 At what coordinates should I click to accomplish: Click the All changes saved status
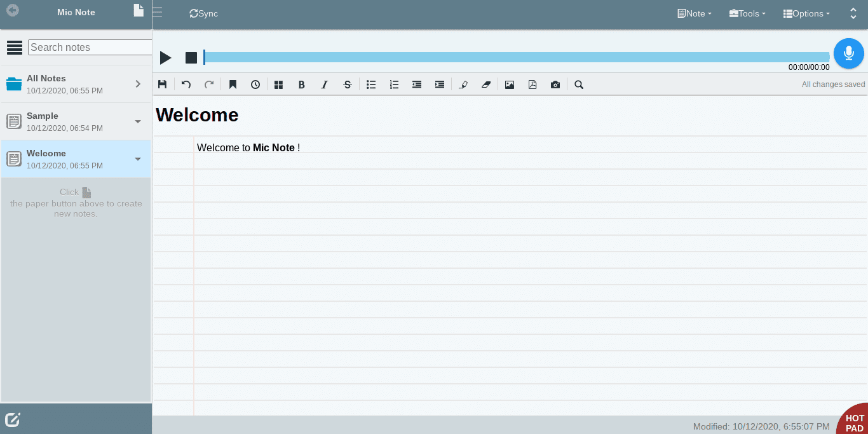click(833, 85)
